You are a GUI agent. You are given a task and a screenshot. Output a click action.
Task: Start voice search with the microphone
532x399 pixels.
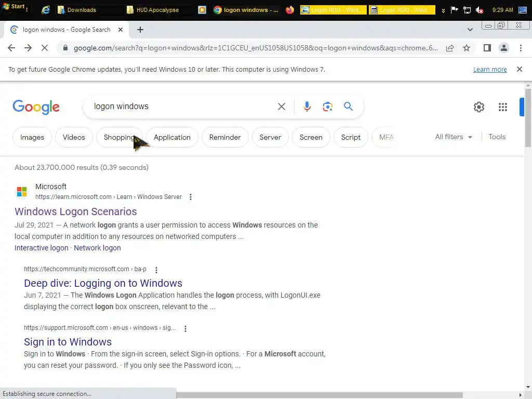tap(307, 107)
